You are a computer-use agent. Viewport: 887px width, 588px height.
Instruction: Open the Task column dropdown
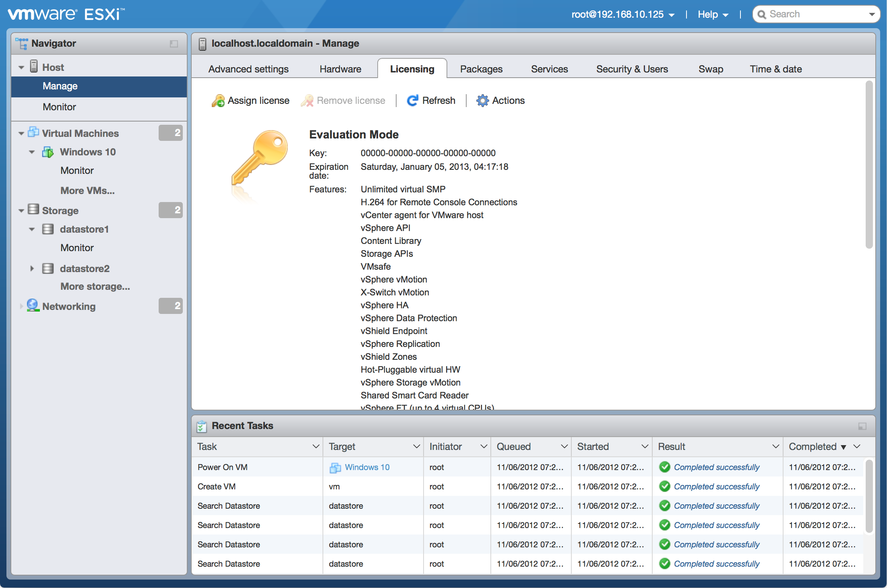[x=316, y=446]
